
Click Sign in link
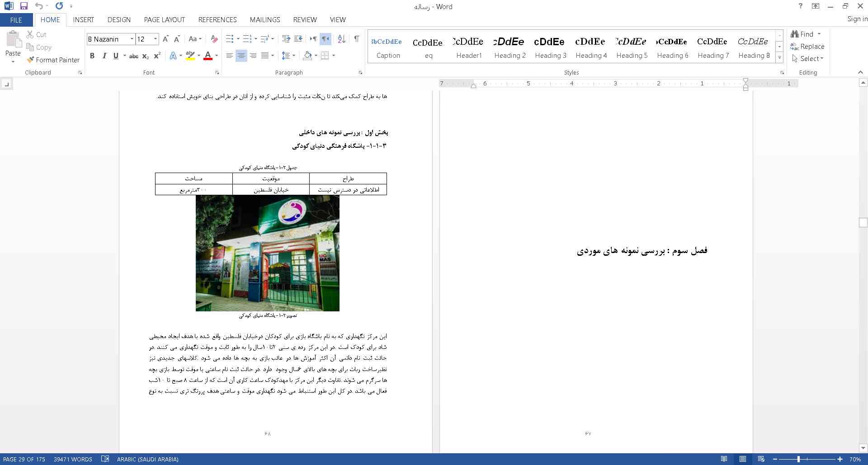(x=857, y=19)
